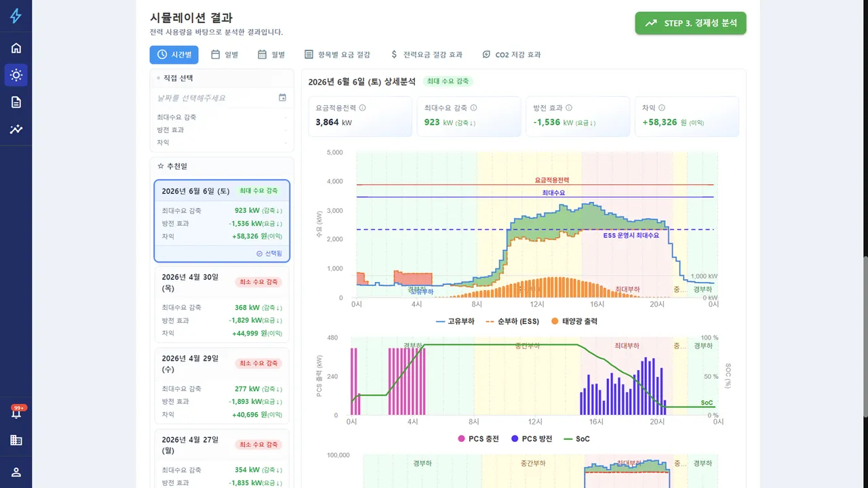Click 최소 수요 감축 badge on April 27 card
This screenshot has width=868, height=488.
pos(258,445)
